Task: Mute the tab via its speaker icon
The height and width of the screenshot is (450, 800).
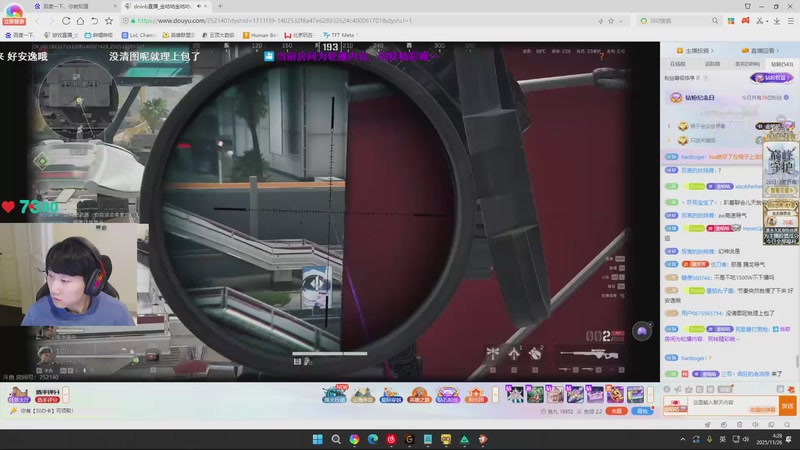Action: (198, 6)
